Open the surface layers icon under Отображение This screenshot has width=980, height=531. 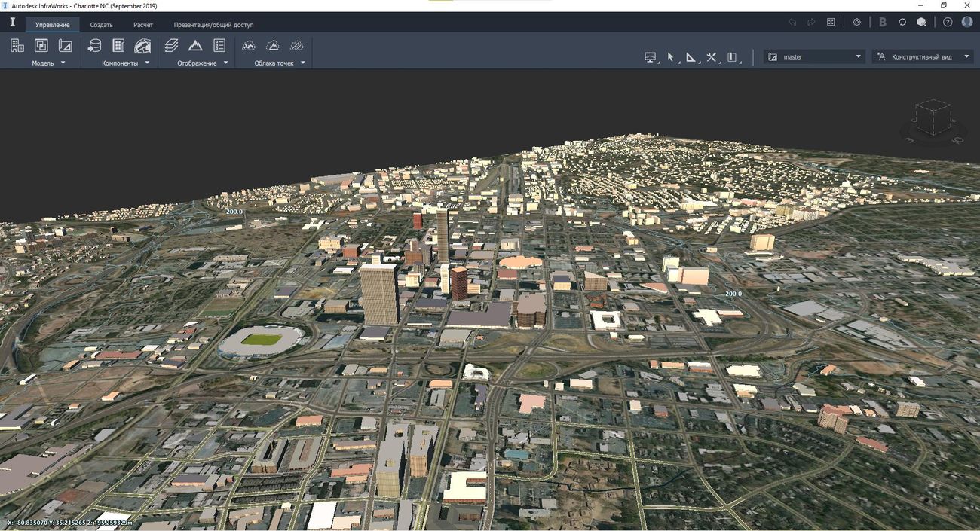[171, 45]
